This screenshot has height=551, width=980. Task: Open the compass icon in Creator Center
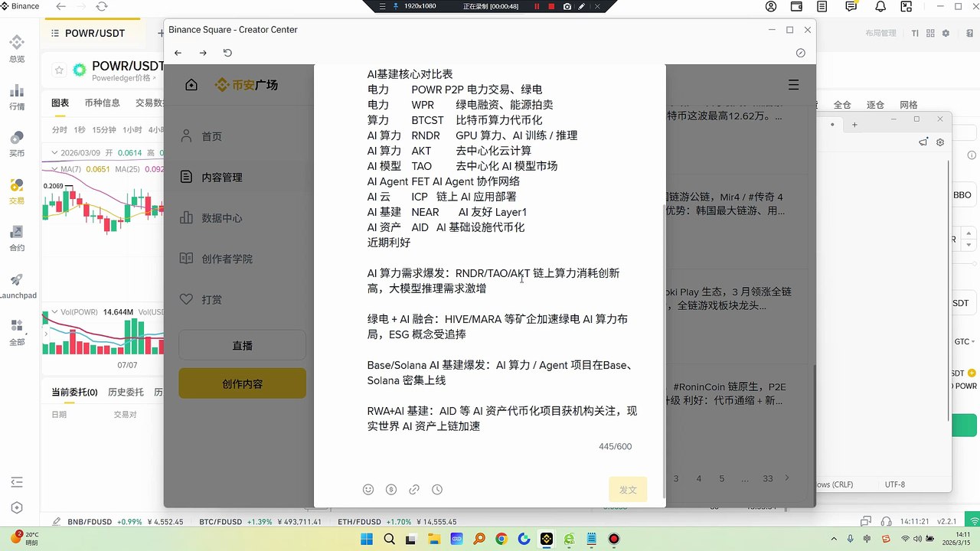[801, 53]
